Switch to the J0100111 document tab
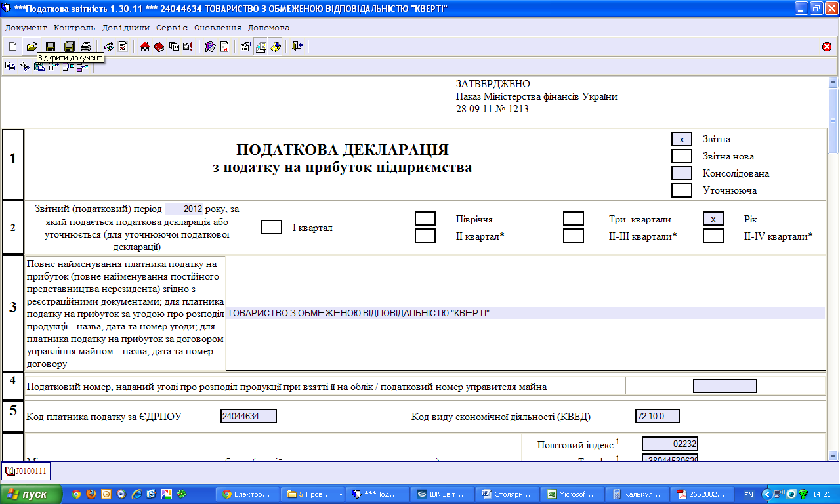The width and height of the screenshot is (840, 504). [26, 471]
